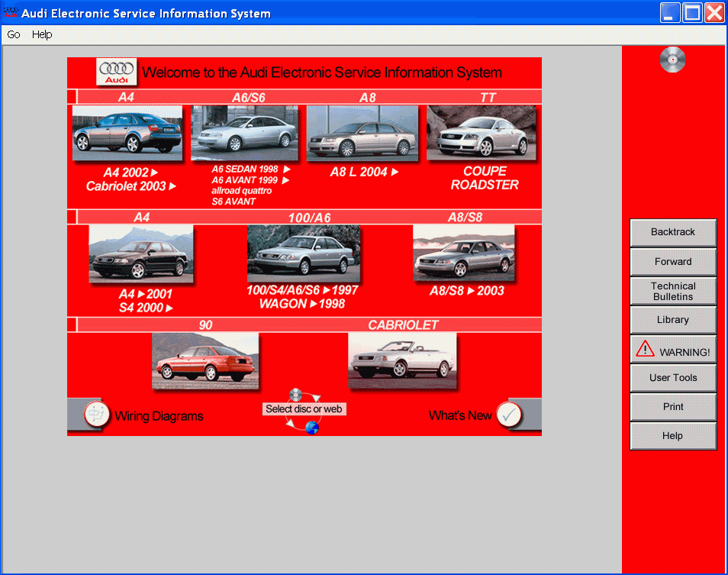Open A6 AVANT 1999 link

[250, 180]
